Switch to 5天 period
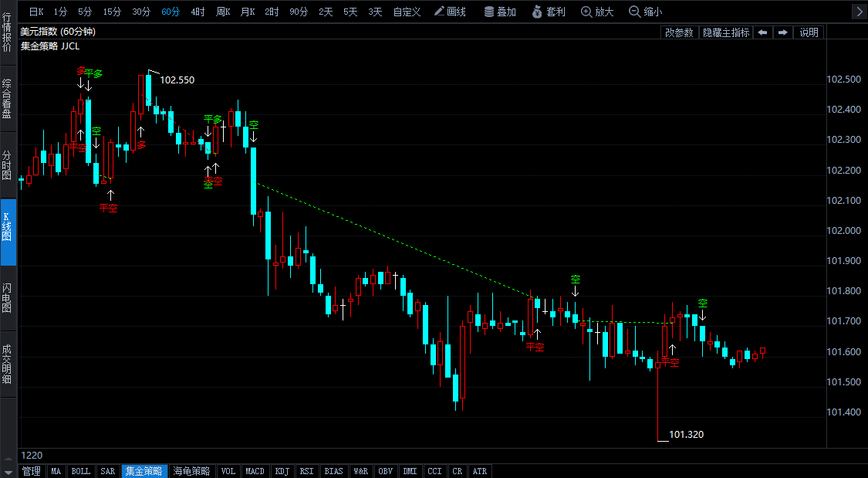 (350, 12)
